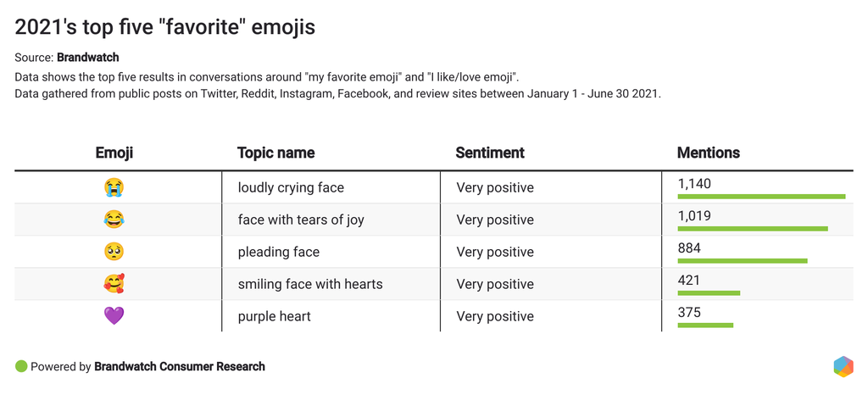Click the pleading face emoji

point(114,252)
